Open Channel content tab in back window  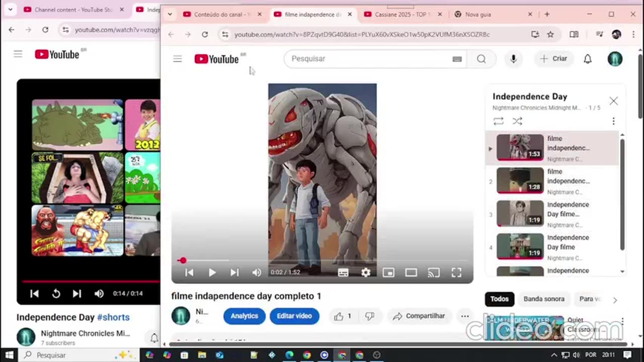coord(73,10)
